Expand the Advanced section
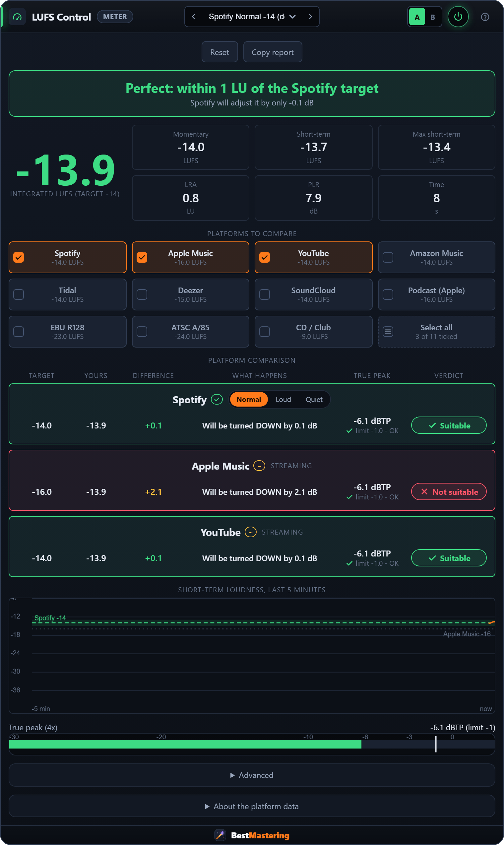Screen dimensions: 504x845 [x=252, y=775]
